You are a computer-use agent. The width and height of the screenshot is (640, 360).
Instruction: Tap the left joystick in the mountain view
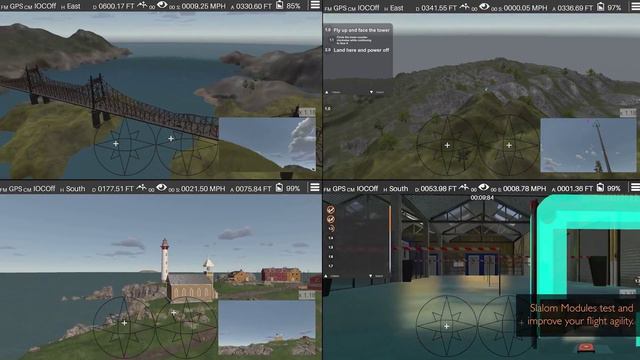(x=447, y=145)
